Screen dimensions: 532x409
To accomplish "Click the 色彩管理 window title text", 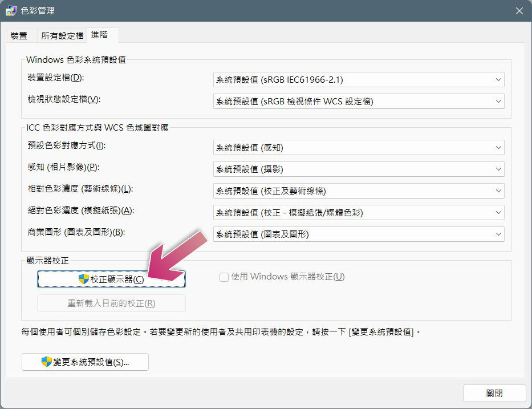I will 38,11.
